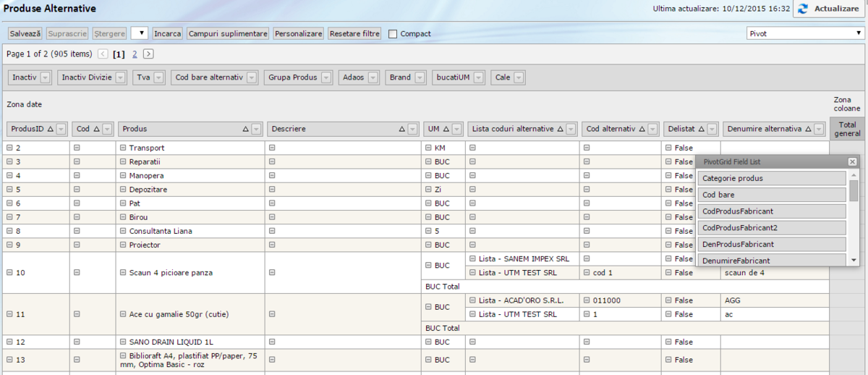Open dropdown next to Stergere button
868x375 pixels.
pyautogui.click(x=139, y=33)
